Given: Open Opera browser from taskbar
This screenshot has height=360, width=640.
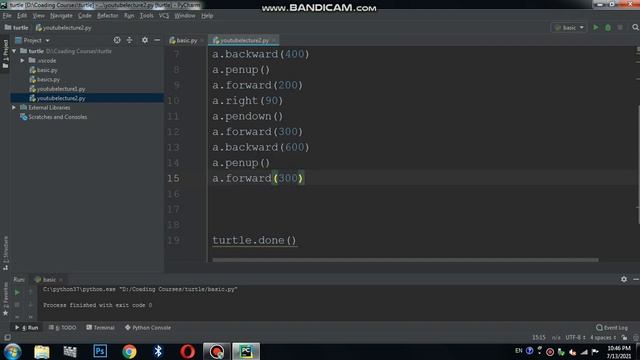Looking at the screenshot, I should tap(187, 351).
